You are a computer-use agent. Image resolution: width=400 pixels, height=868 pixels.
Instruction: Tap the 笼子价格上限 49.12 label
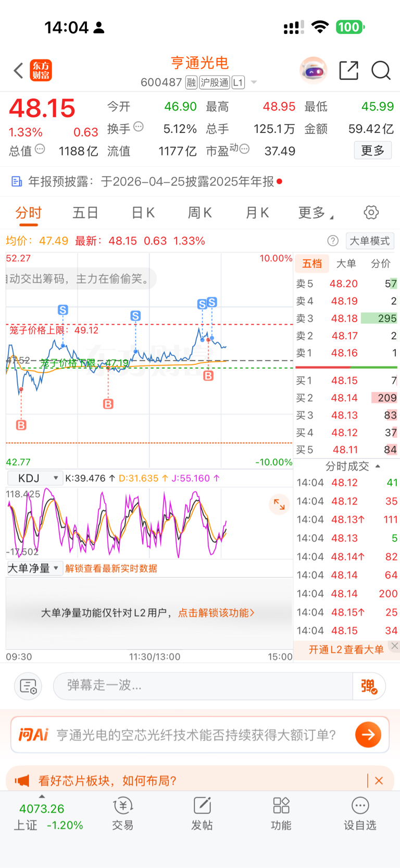click(54, 330)
